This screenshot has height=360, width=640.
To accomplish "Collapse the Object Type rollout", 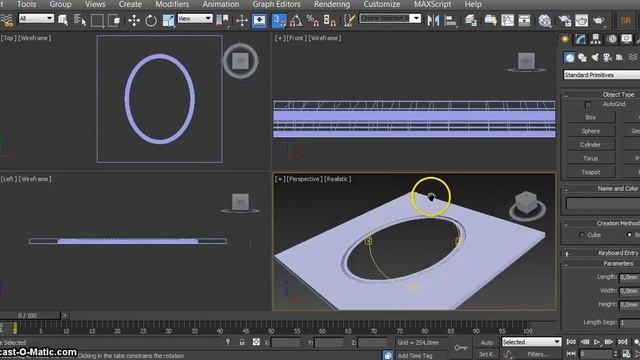I will click(566, 96).
